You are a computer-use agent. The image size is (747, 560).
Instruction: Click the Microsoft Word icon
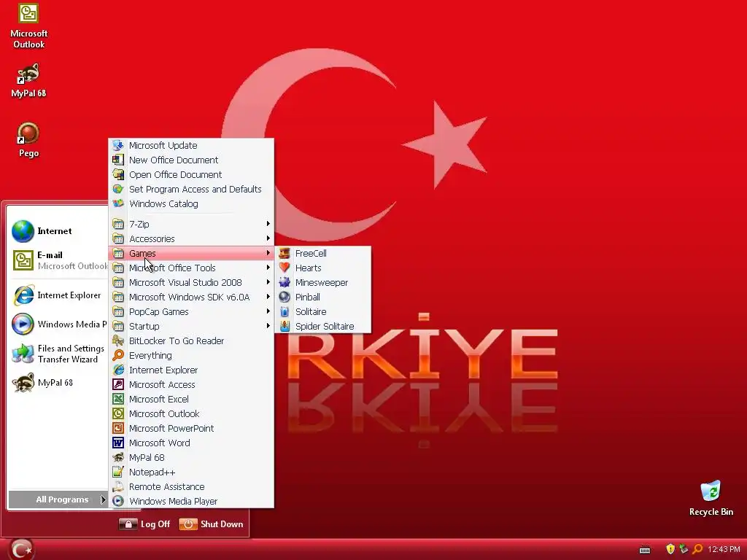[x=118, y=443]
